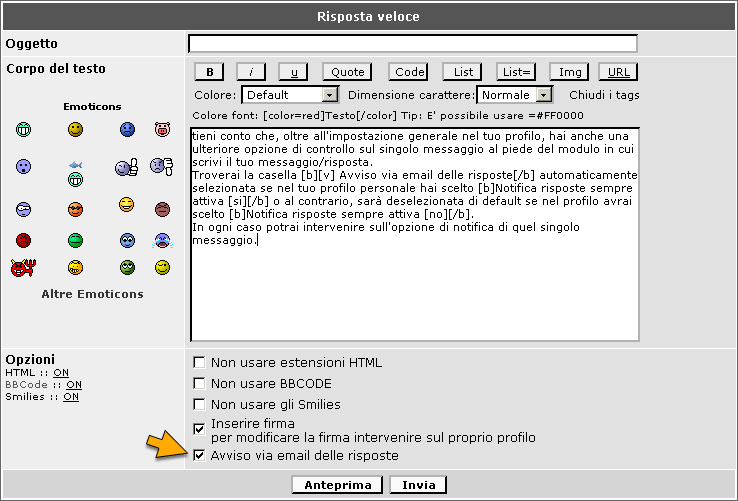Open the 'Altre Emoticons' link
The height and width of the screenshot is (501, 738).
point(92,294)
